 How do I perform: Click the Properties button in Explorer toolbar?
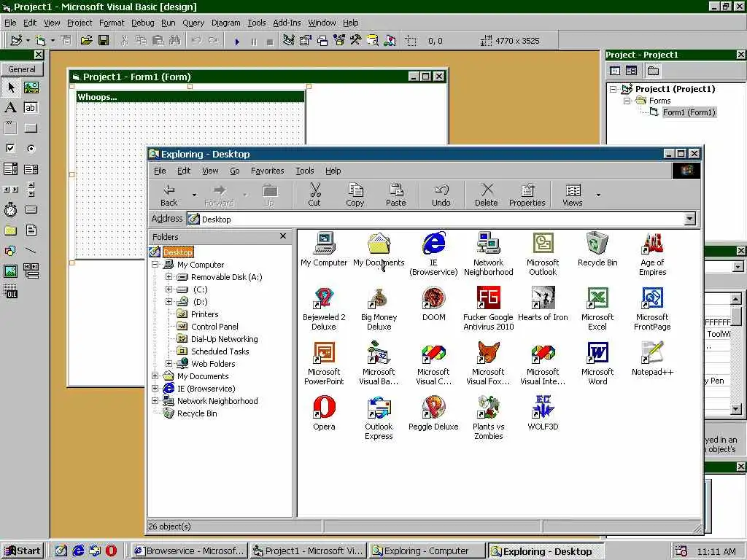click(x=527, y=194)
